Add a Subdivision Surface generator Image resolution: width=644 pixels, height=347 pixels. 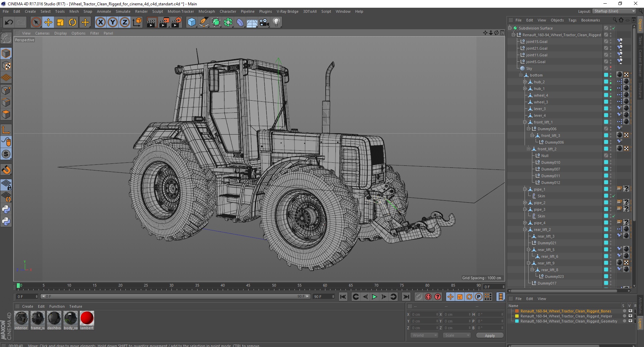(x=216, y=22)
